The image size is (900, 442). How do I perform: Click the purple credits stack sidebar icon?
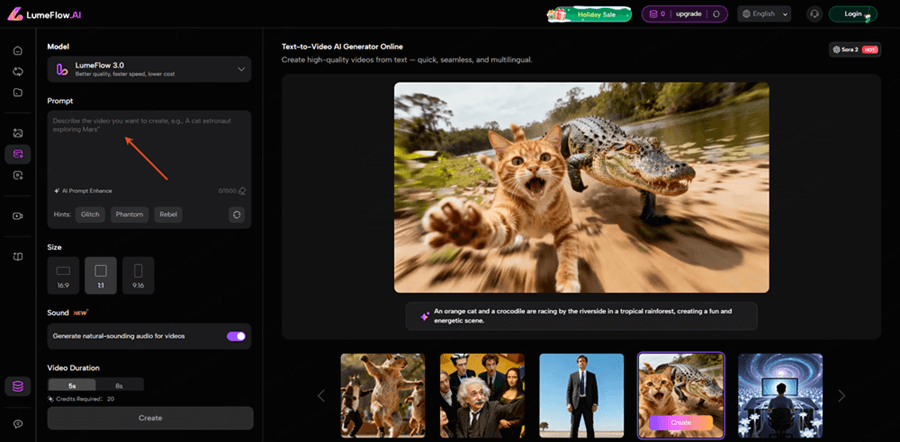[x=18, y=386]
